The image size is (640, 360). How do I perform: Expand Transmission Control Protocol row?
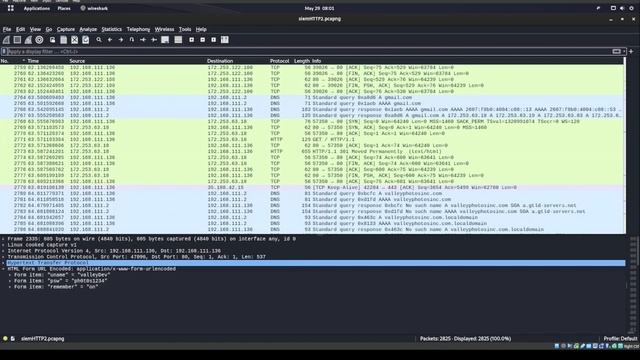3,257
